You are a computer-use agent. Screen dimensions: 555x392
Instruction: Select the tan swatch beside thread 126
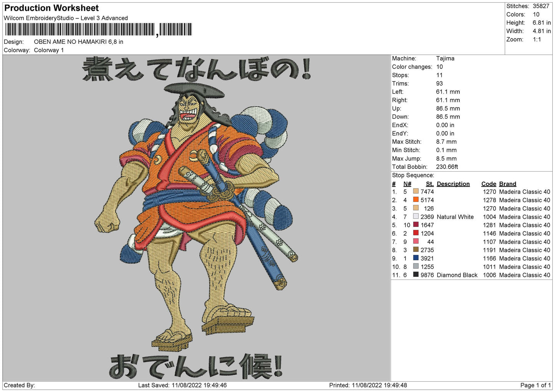point(416,208)
